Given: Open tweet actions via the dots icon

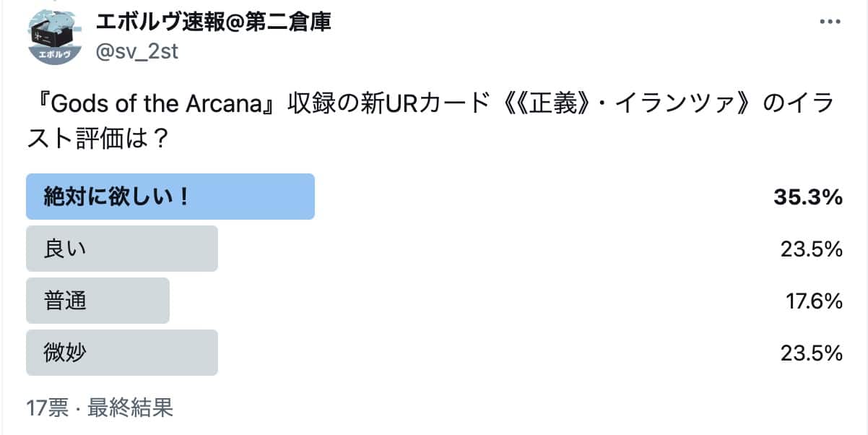Looking at the screenshot, I should (829, 22).
